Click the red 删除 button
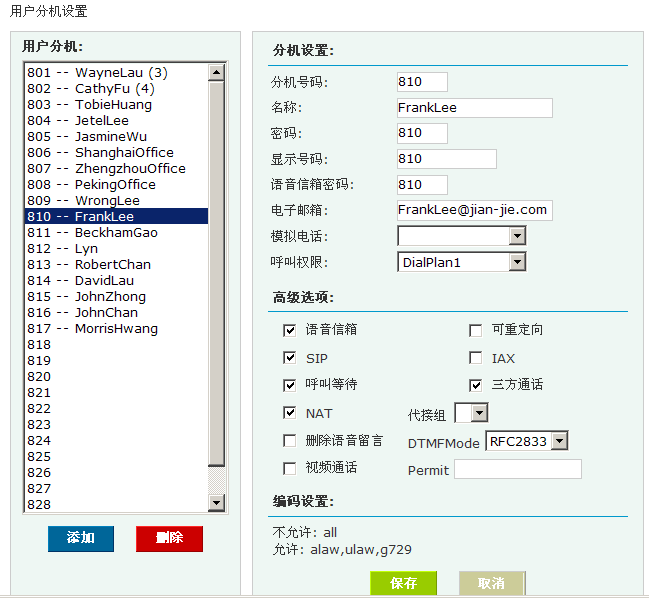Image resolution: width=649 pixels, height=598 pixels. pyautogui.click(x=169, y=538)
